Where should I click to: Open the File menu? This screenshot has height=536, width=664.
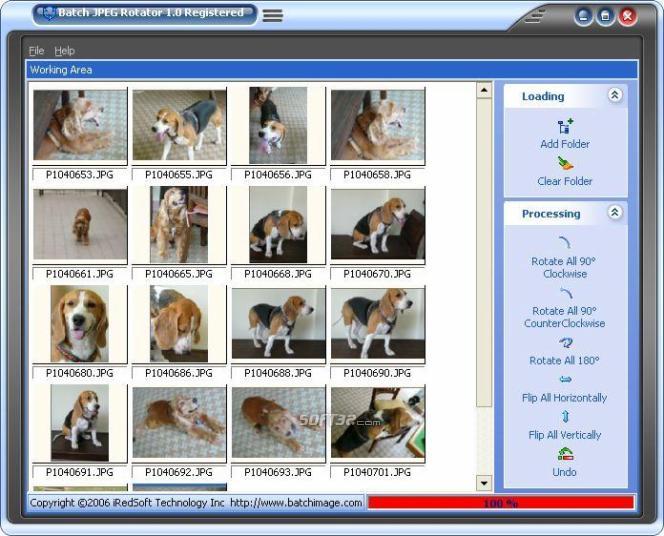coord(36,51)
